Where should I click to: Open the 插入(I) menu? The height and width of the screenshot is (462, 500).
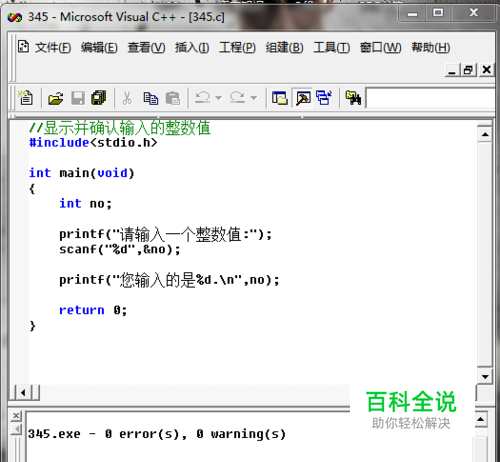tap(192, 48)
